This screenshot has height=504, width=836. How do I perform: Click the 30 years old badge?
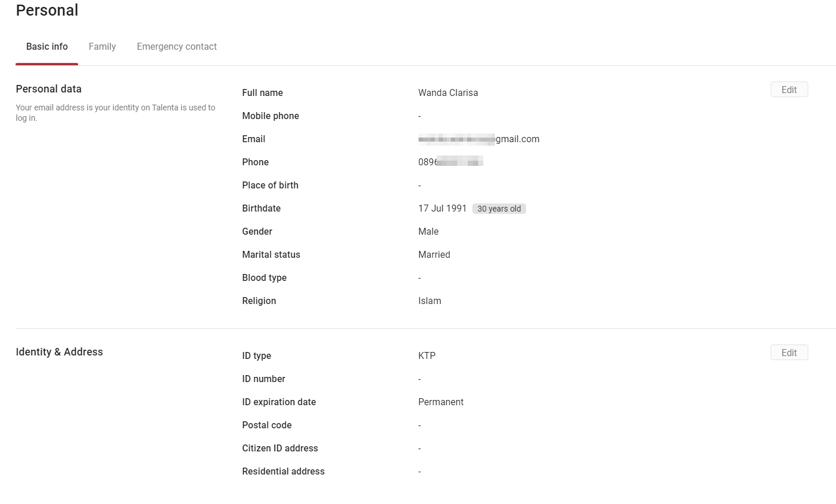point(498,209)
